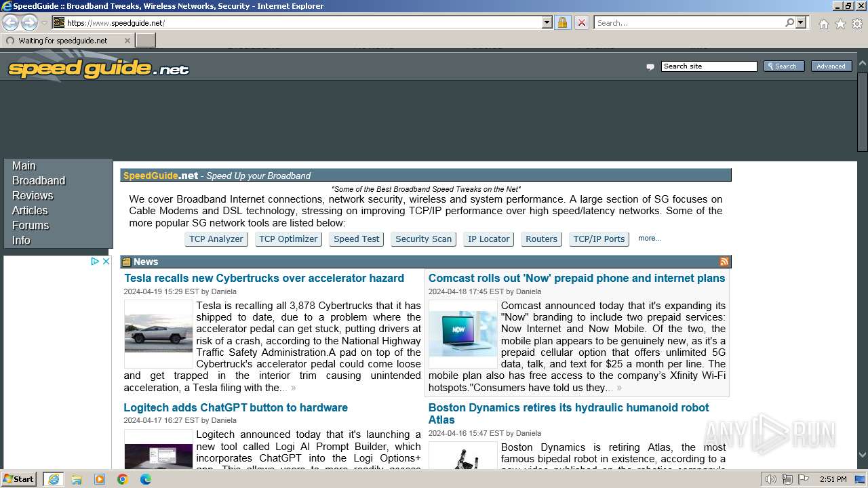Close the ad with its X icon
This screenshot has height=488, width=868.
pyautogui.click(x=106, y=261)
